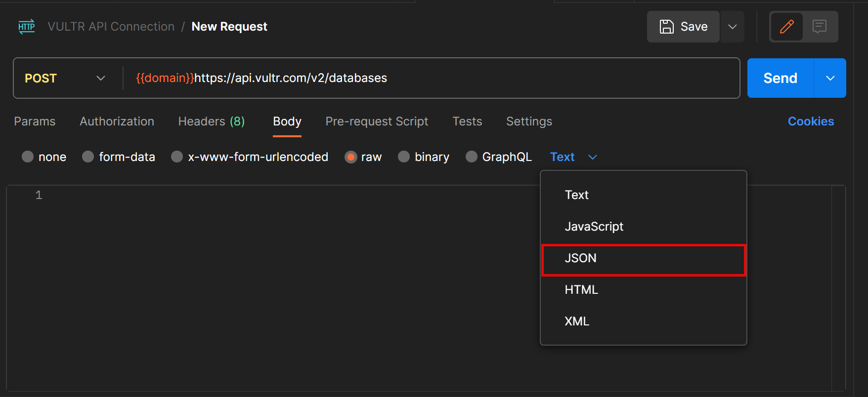Viewport: 868px width, 397px height.
Task: Open the comments icon
Action: click(820, 27)
